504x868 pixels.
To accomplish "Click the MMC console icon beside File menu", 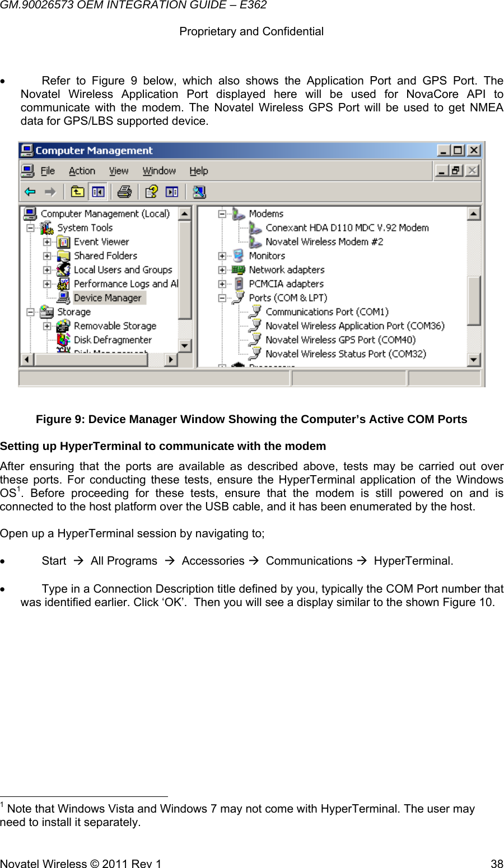I will coord(28,171).
